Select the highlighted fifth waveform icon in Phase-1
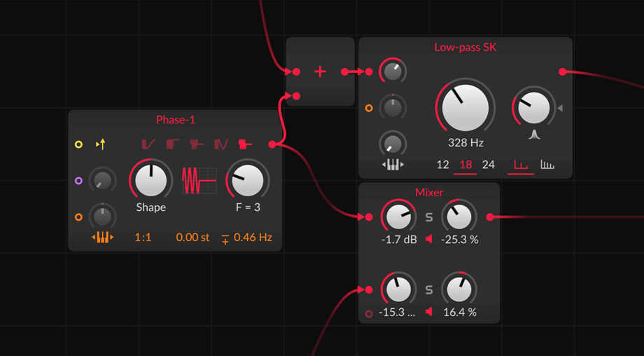 click(x=245, y=144)
